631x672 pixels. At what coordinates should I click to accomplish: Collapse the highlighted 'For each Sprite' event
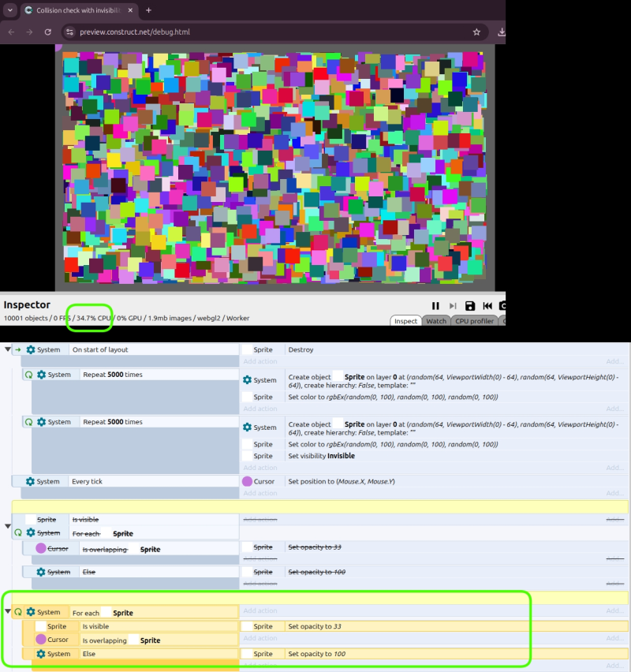8,611
